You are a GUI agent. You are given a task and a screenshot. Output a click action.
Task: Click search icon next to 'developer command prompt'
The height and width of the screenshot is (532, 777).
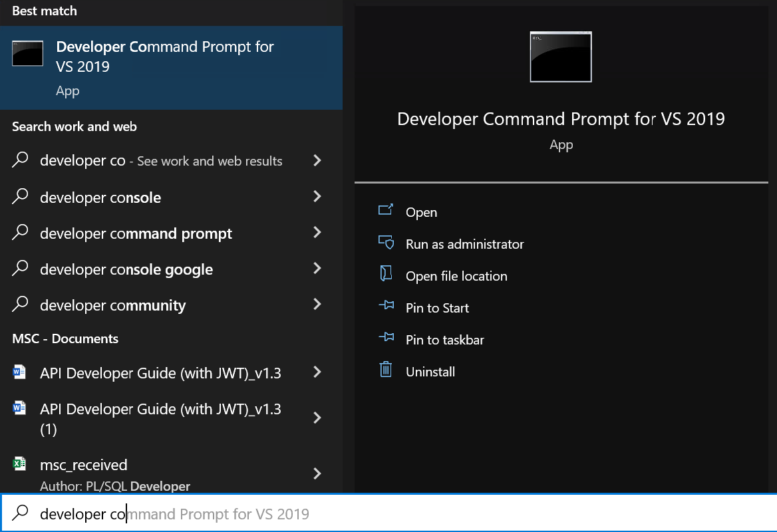[21, 232]
